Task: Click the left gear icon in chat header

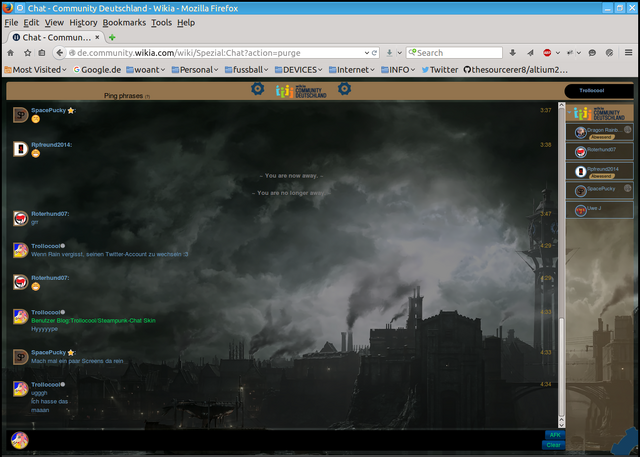Action: click(x=258, y=89)
